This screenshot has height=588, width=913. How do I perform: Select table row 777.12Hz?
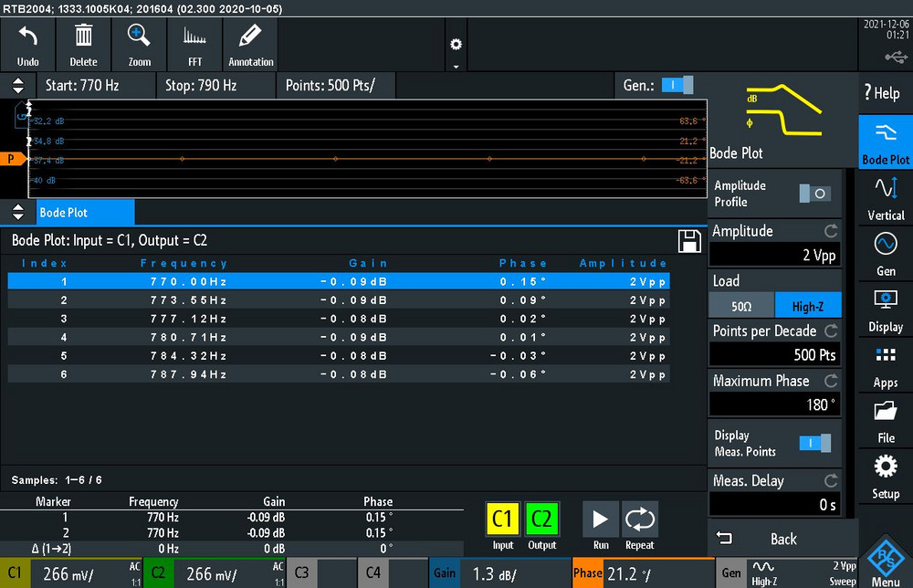pyautogui.click(x=339, y=319)
